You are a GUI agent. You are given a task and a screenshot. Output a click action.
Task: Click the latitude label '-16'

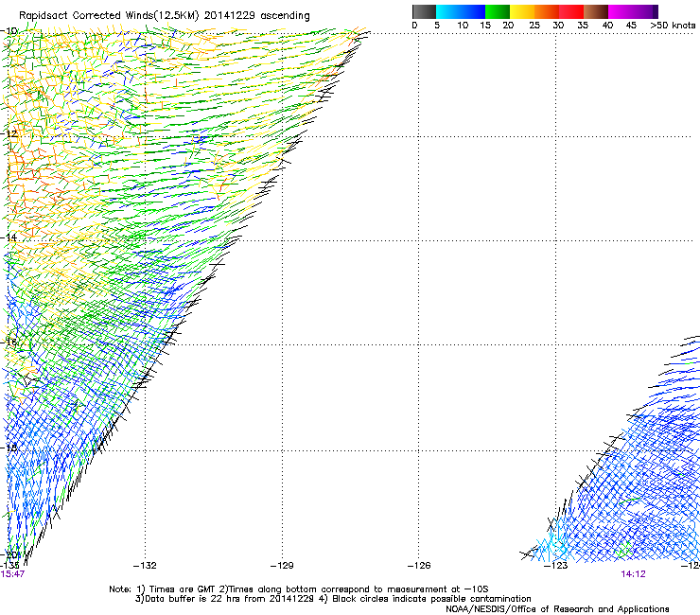(10, 342)
